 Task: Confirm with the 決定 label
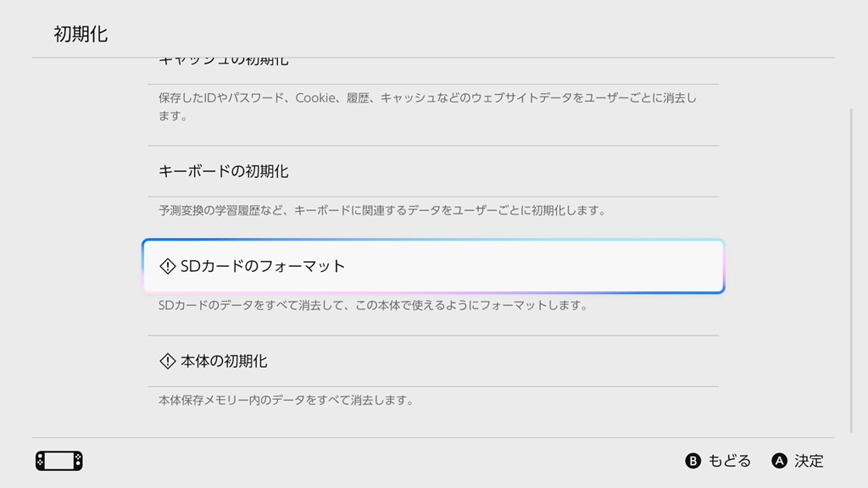(809, 461)
